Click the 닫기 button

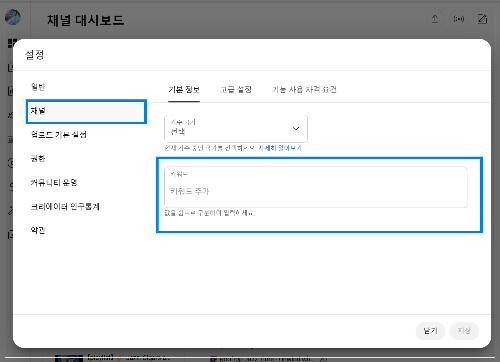point(430,331)
